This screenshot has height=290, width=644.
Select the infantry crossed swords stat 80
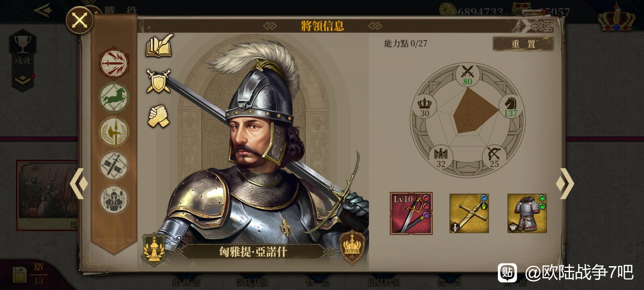pos(467,75)
